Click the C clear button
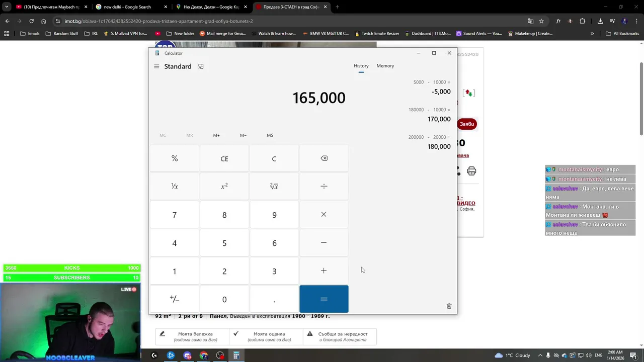The height and width of the screenshot is (362, 644). 274,158
